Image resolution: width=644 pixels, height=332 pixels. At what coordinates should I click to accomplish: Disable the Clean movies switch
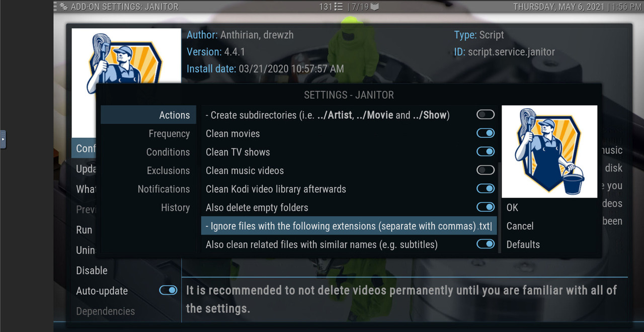pos(486,133)
